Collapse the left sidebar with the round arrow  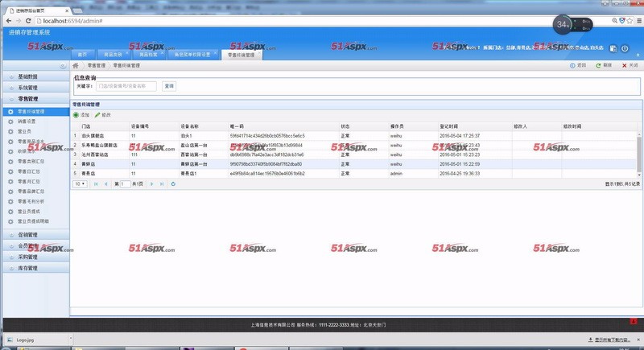pos(63,66)
